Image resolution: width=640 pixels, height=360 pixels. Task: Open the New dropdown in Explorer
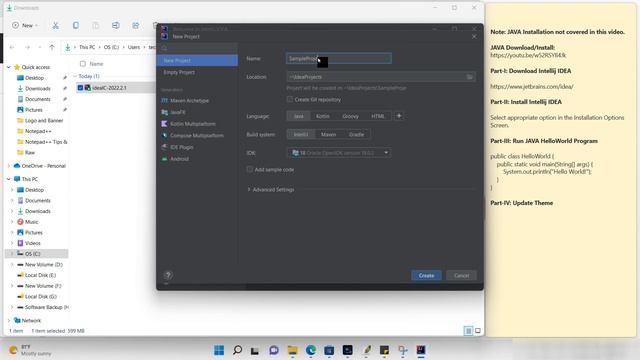click(25, 25)
